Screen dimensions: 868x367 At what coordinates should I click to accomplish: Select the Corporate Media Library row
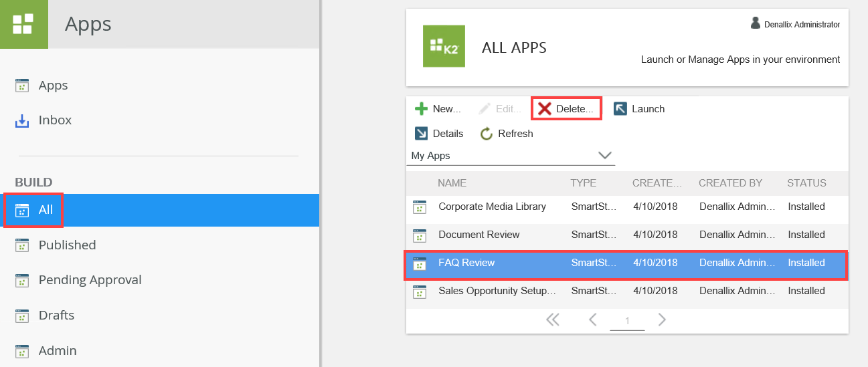point(492,207)
